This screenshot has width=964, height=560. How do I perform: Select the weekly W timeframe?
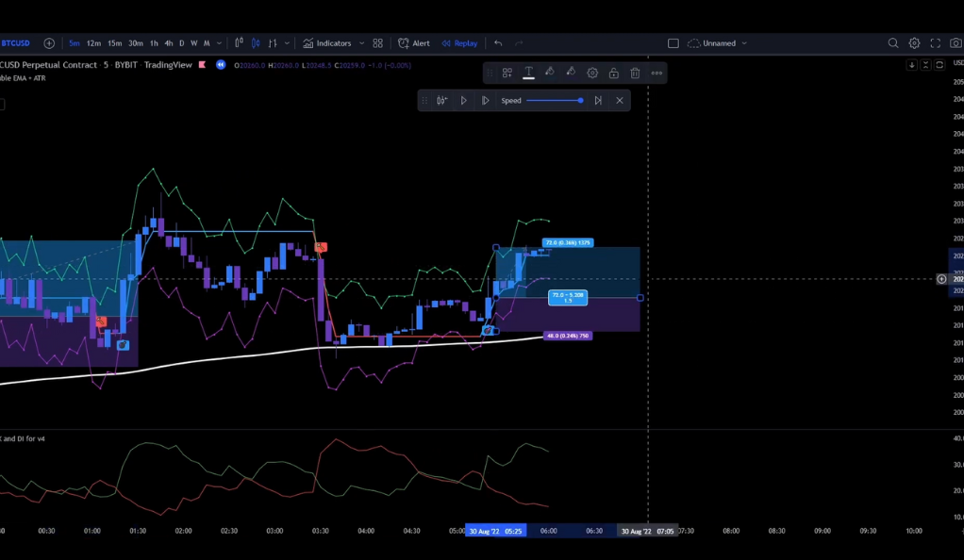click(193, 43)
